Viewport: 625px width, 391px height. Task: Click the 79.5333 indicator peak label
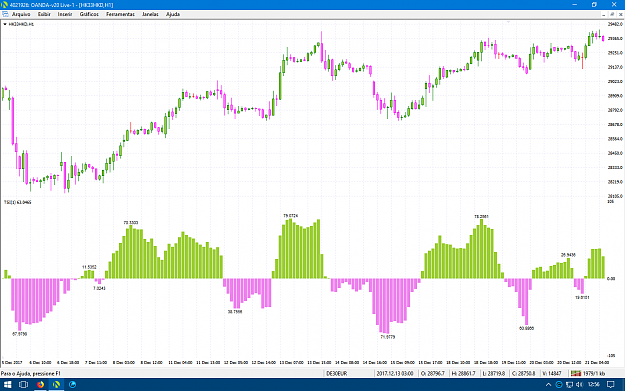(131, 223)
